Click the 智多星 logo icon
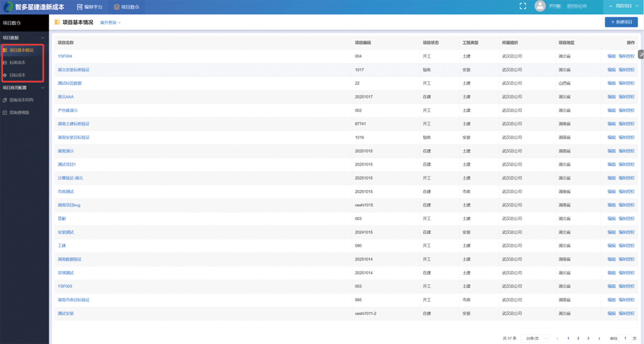Screen dimensions: 644x344 point(8,7)
